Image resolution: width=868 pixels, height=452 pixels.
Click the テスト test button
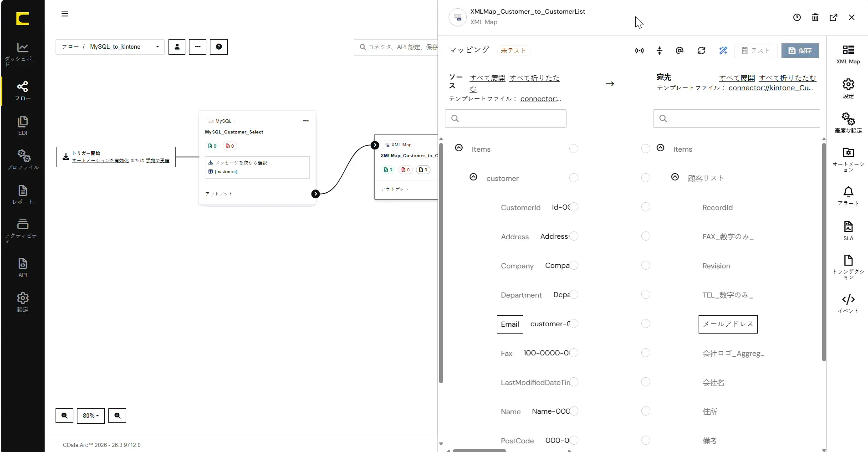click(756, 51)
